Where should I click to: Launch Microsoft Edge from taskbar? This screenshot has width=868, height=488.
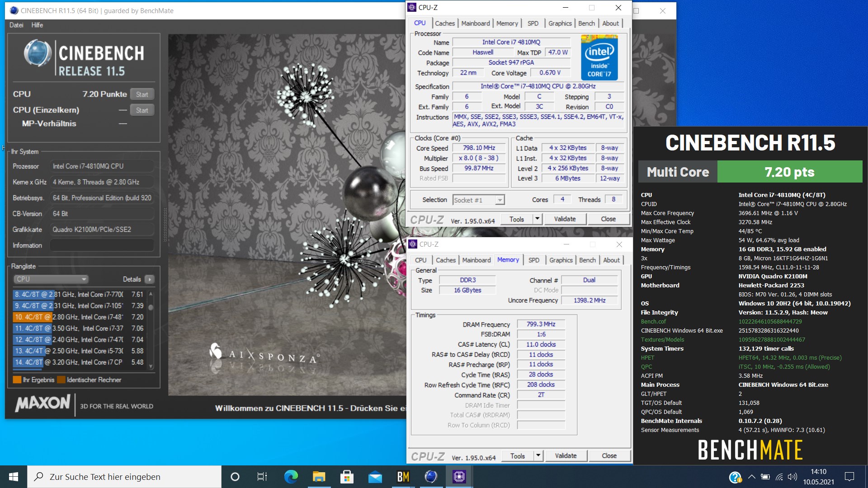coord(291,477)
